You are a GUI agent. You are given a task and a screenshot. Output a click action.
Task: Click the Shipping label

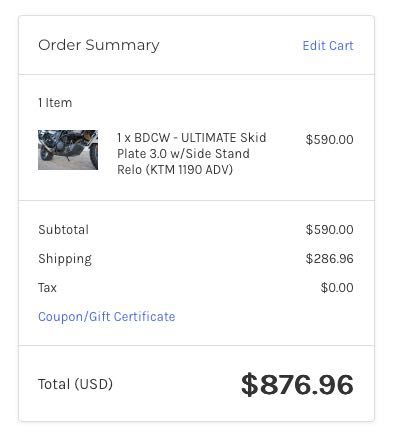[65, 259]
